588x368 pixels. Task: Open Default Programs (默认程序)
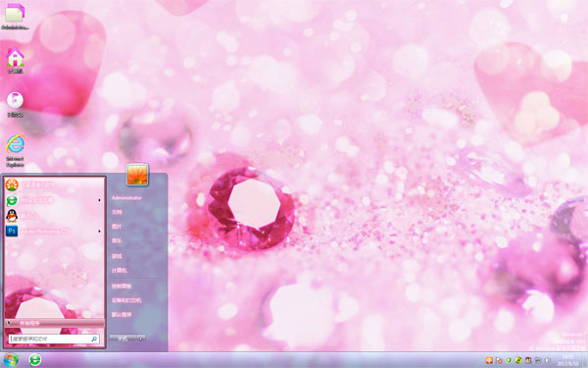[x=122, y=315]
